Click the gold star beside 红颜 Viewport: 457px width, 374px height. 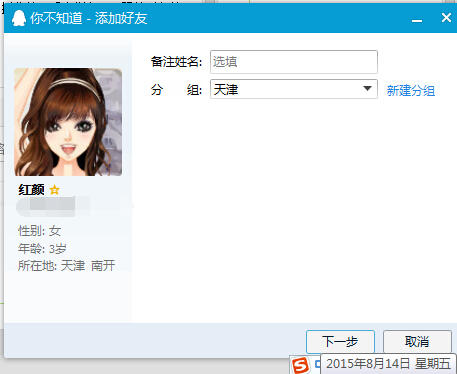pos(54,190)
